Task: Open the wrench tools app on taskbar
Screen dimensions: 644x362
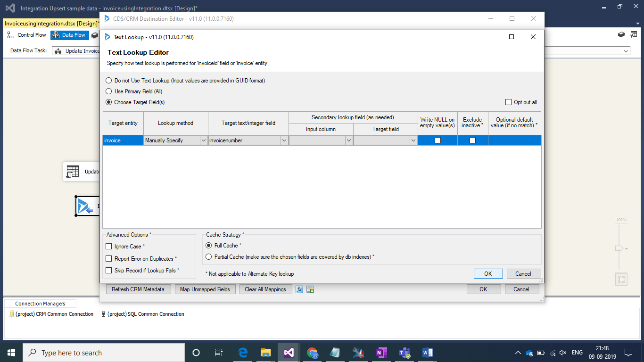Action: pos(358,353)
